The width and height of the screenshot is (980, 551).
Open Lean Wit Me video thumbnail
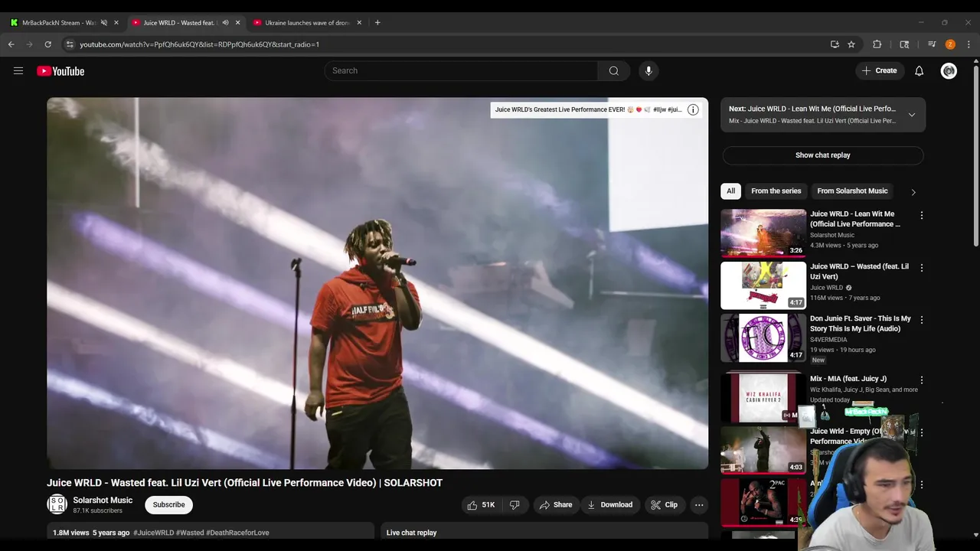pos(763,233)
